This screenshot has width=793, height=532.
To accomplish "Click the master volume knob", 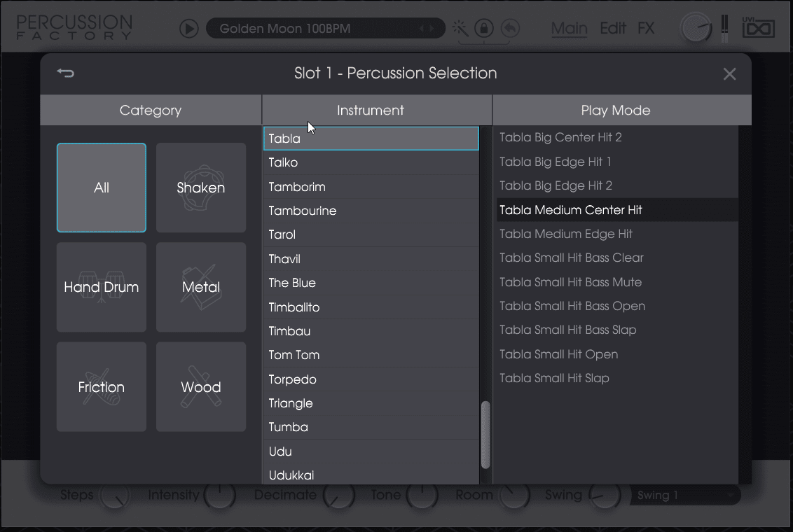I will pos(696,28).
